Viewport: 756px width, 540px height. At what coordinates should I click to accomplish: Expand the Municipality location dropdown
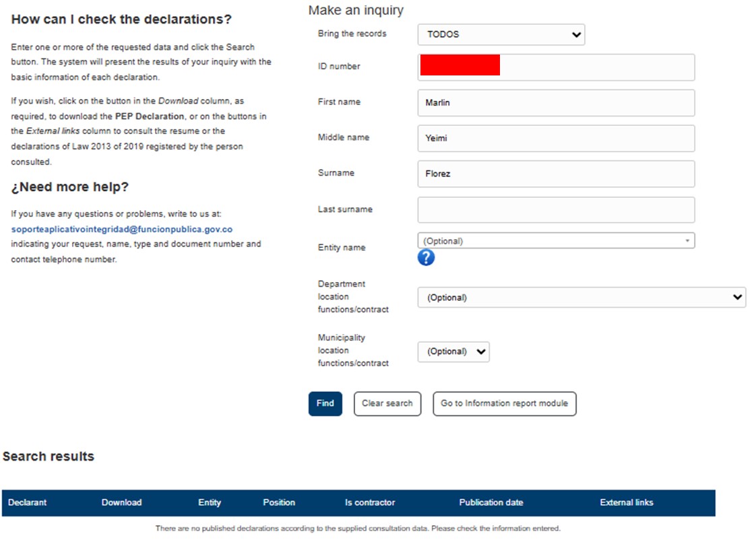coord(453,351)
